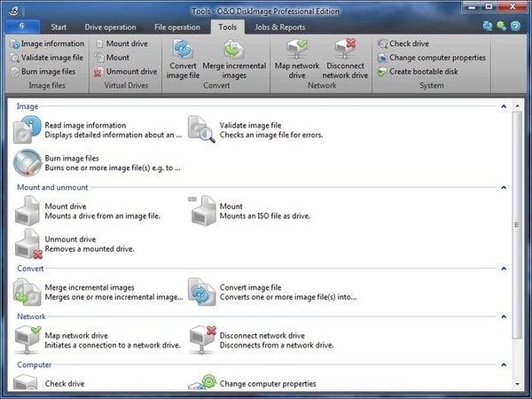Open the application menu button
532x399 pixels.
pyautogui.click(x=21, y=27)
